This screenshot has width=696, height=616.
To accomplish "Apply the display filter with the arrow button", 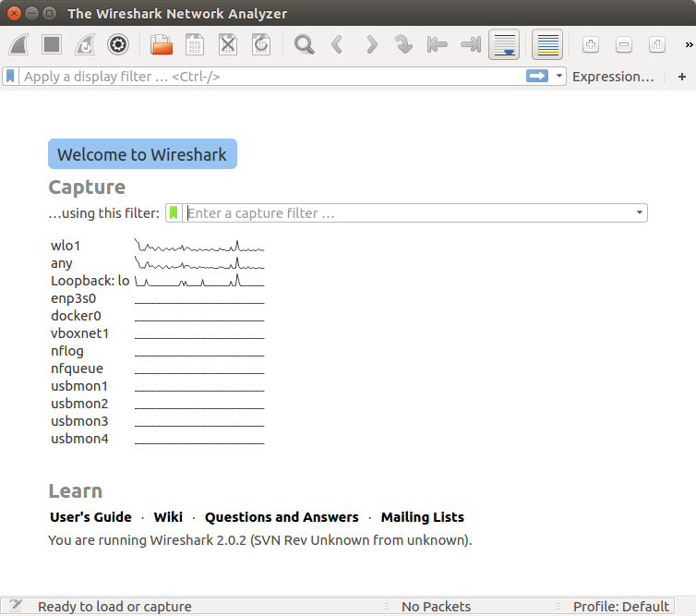I will pyautogui.click(x=537, y=76).
